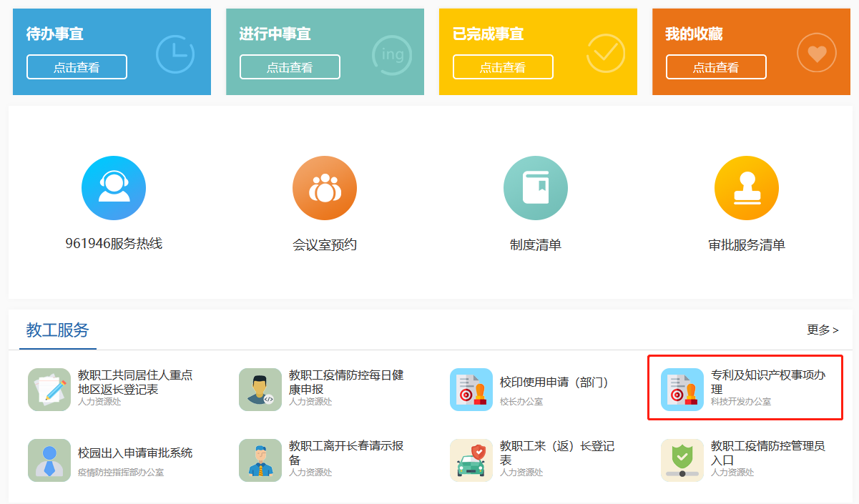
Task: Click 点击查看 under 待办事宜
Action: [x=77, y=67]
